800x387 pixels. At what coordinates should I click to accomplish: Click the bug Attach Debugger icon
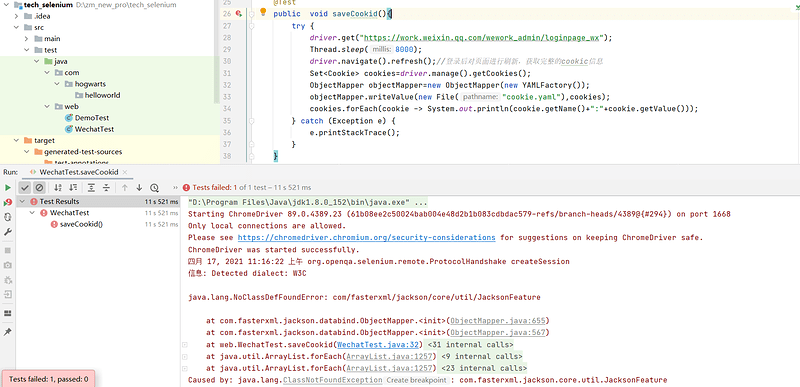(x=8, y=280)
